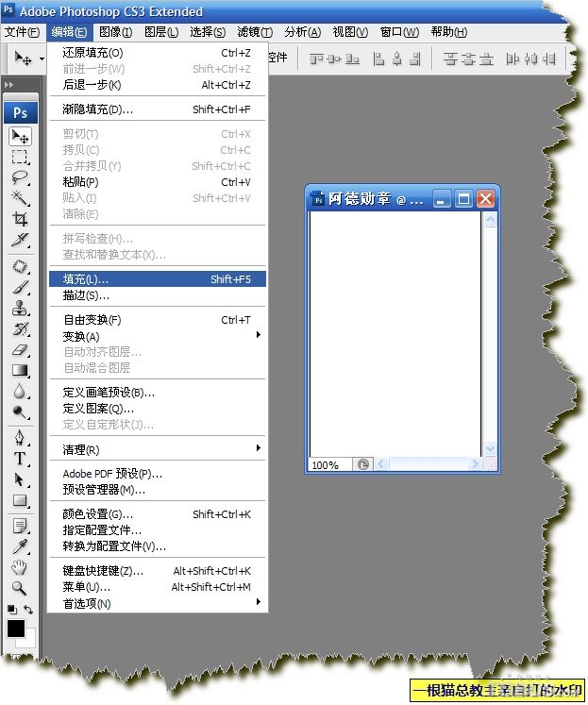
Task: Open tool preset picker arrow in options bar
Action: click(x=42, y=59)
